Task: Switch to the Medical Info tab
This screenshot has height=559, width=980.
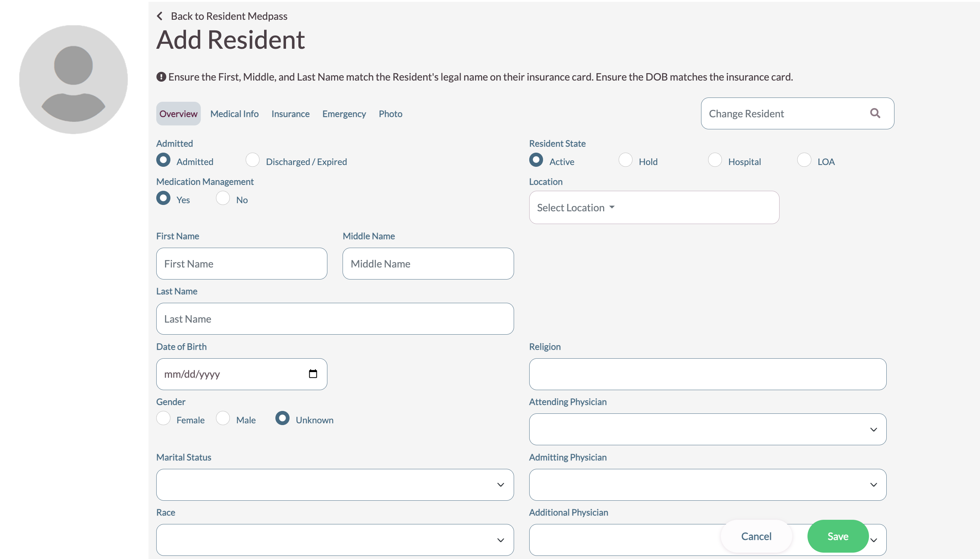Action: [234, 114]
